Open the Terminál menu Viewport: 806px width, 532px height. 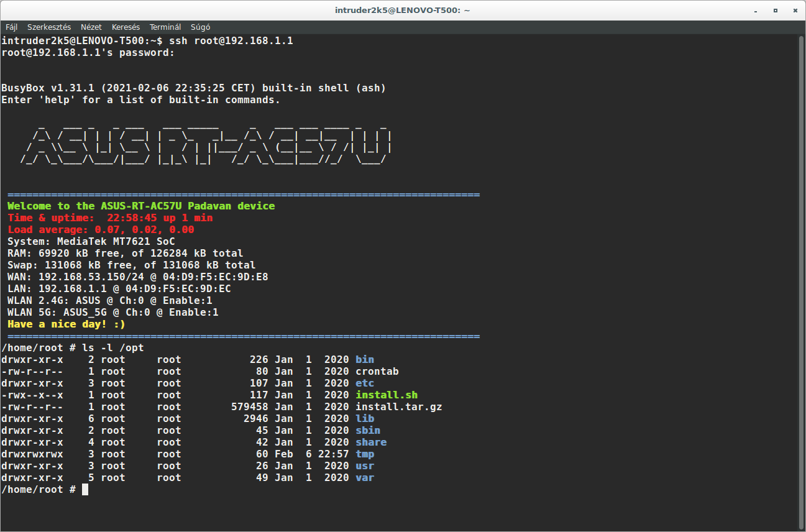[x=165, y=27]
